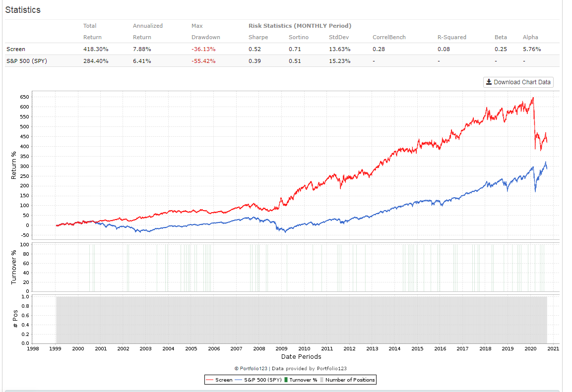Image resolution: width=572 pixels, height=392 pixels.
Task: Select the Screen row label in table
Action: point(16,49)
